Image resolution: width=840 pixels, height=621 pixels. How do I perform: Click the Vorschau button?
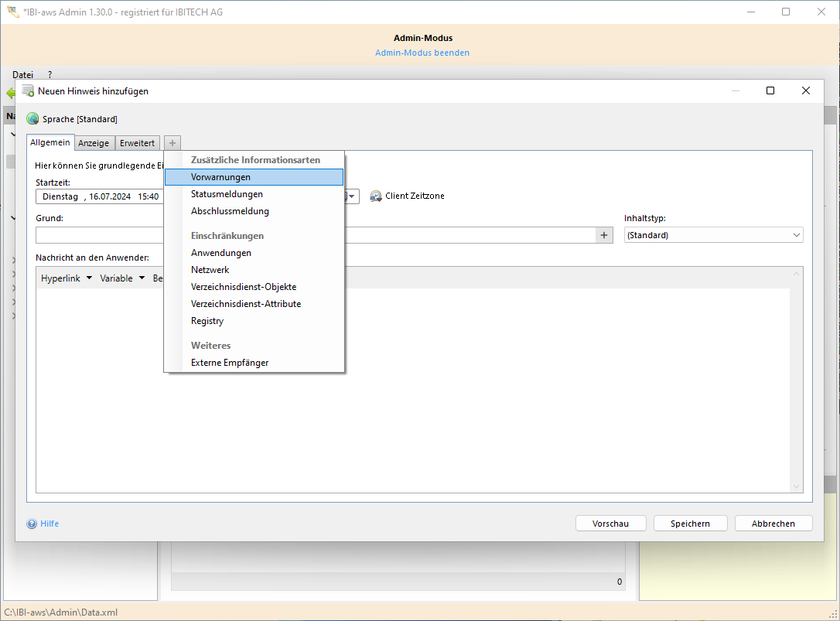610,524
